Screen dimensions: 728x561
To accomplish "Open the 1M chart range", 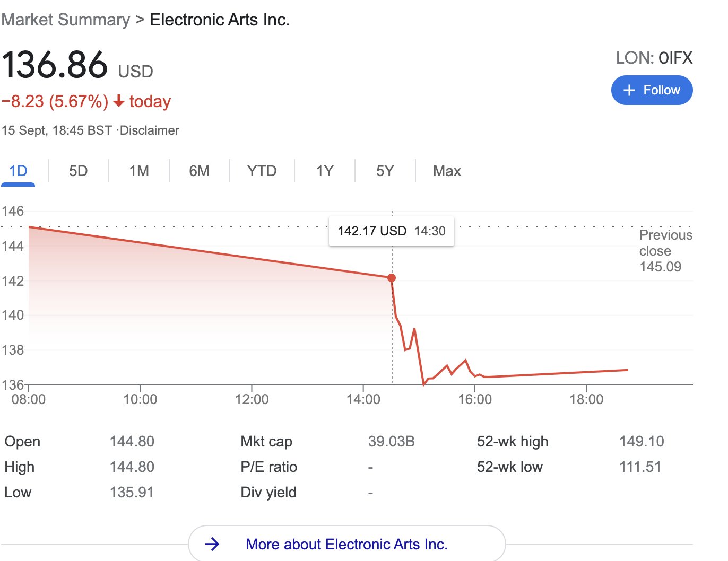I will [139, 171].
